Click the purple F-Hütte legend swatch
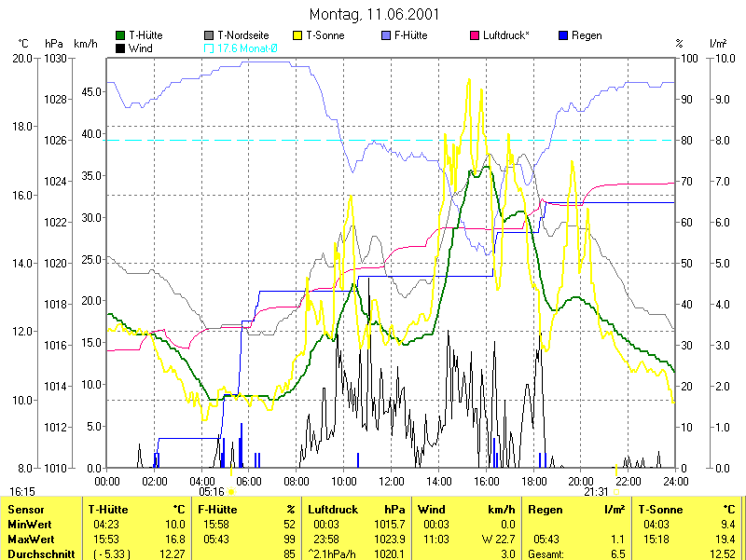The width and height of the screenshot is (746, 560). click(x=387, y=35)
